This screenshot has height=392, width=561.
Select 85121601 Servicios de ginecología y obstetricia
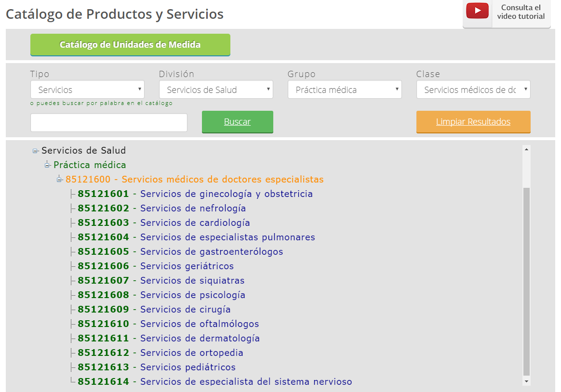226,194
